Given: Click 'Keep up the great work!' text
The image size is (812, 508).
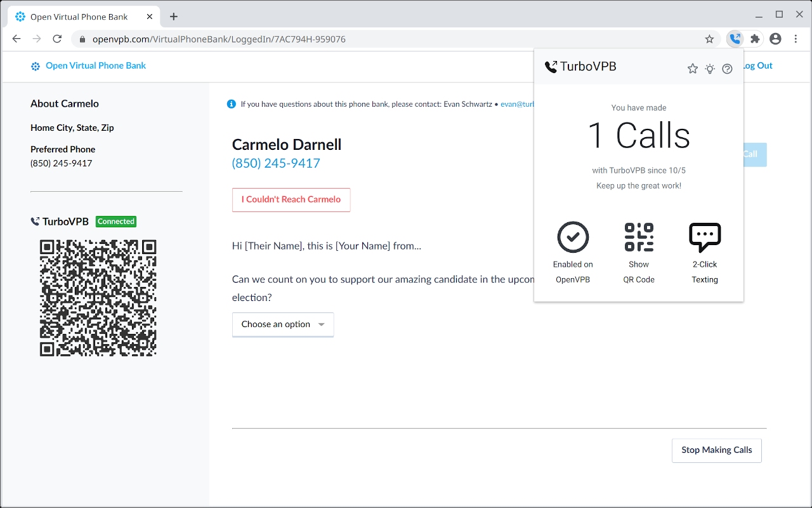Looking at the screenshot, I should point(639,186).
